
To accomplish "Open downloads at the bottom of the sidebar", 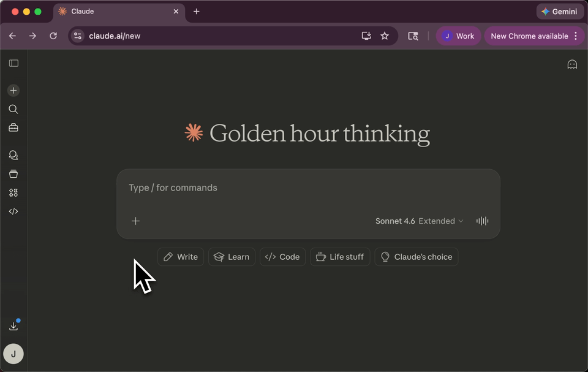I will 13,325.
